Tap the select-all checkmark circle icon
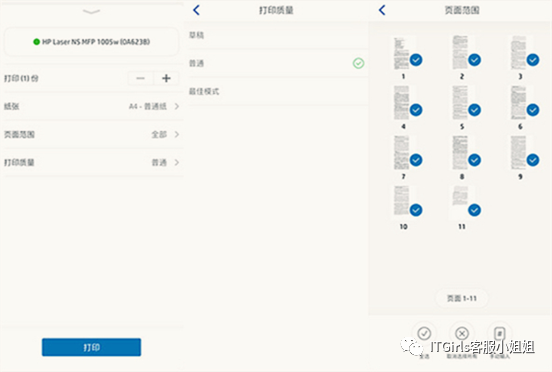Screen dimensions: 552x372 [424, 333]
